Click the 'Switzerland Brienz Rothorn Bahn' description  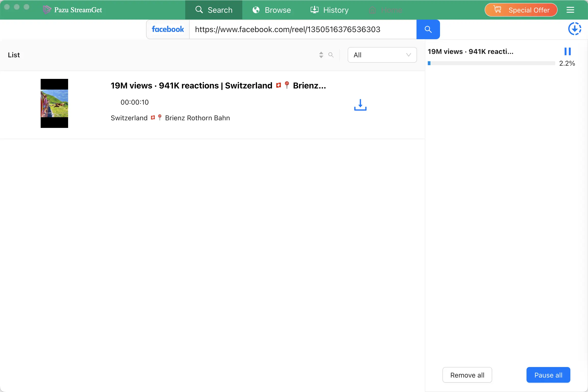170,118
